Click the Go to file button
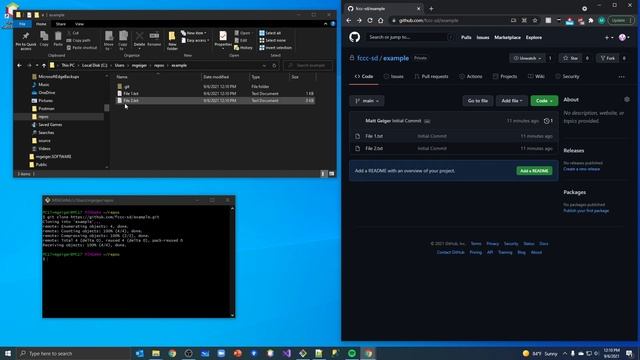The height and width of the screenshot is (360, 640). (478, 101)
